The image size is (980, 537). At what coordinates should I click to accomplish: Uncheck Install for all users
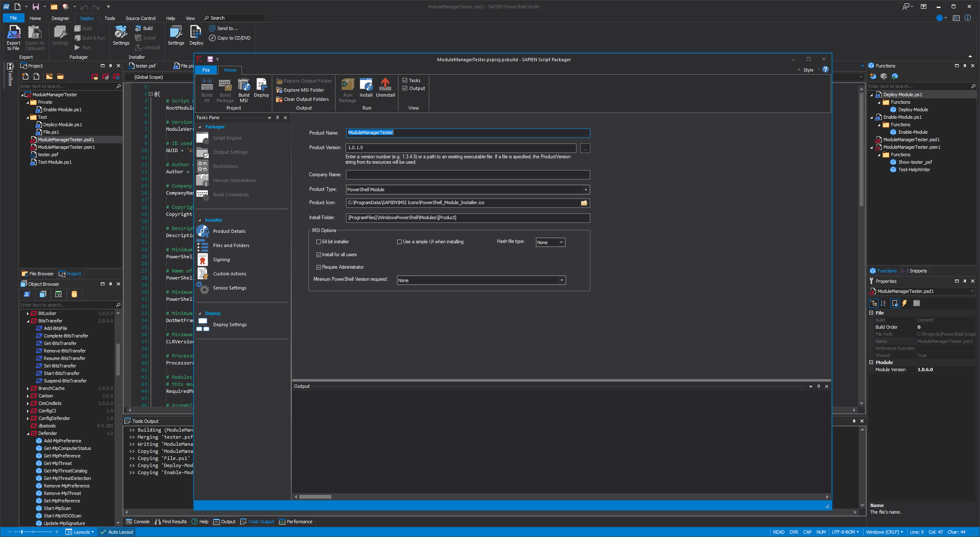(x=319, y=255)
